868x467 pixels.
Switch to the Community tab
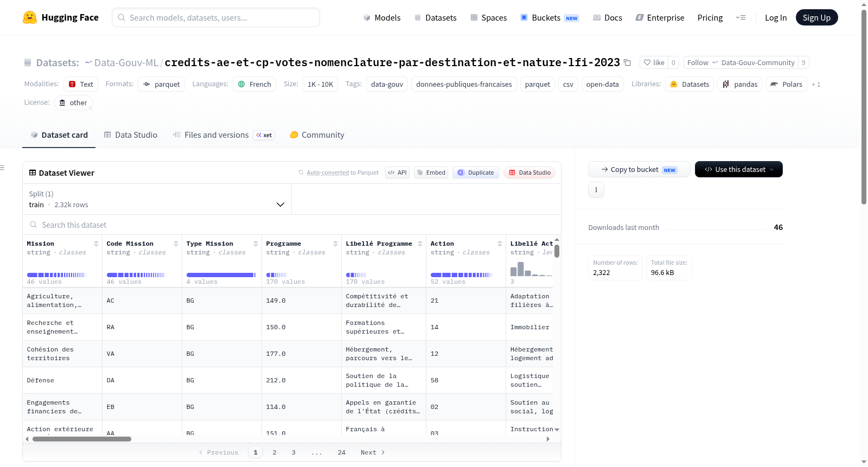pyautogui.click(x=317, y=135)
